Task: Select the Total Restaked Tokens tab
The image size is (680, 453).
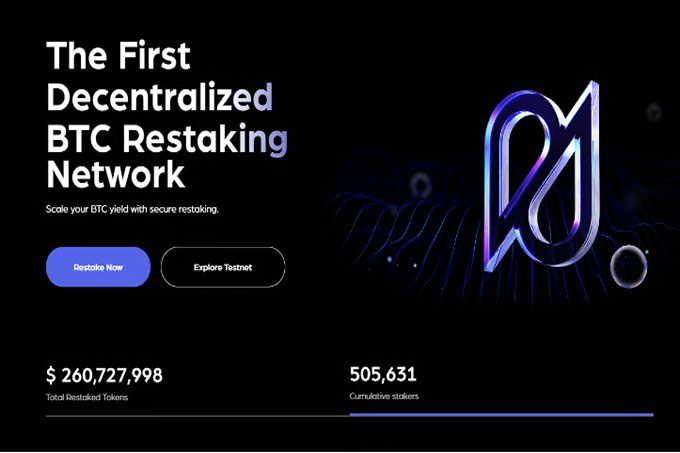Action: pyautogui.click(x=87, y=397)
